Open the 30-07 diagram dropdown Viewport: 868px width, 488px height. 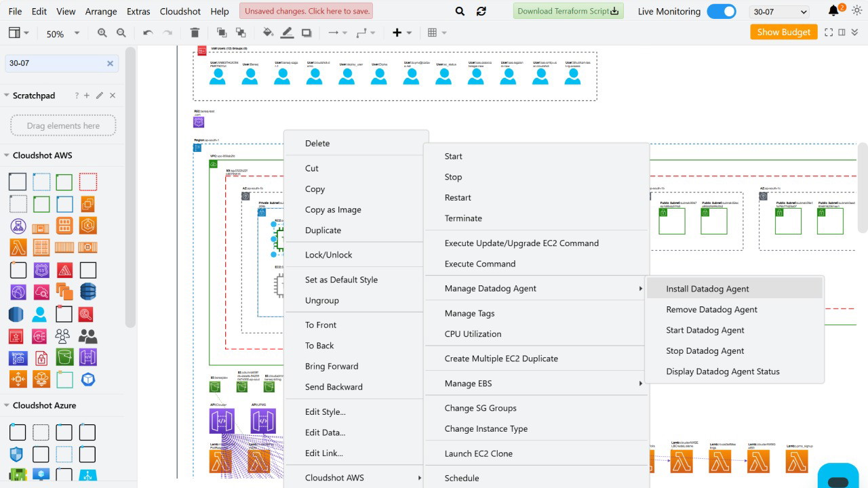(780, 12)
